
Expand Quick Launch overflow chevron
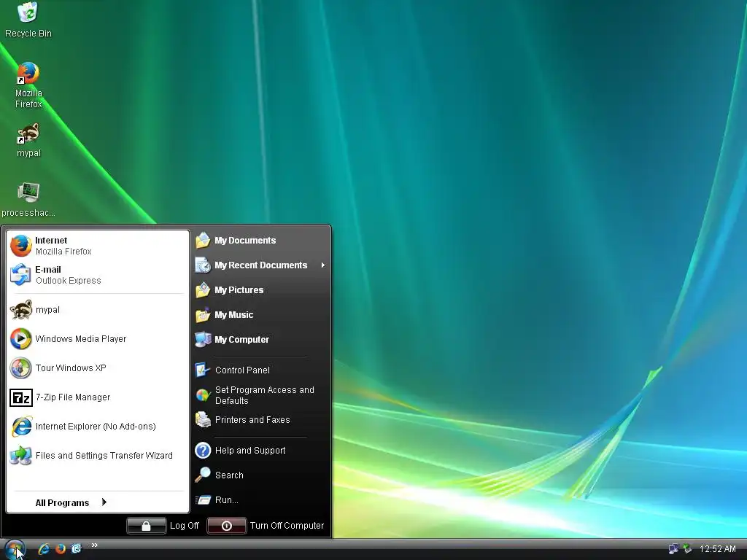point(94,545)
